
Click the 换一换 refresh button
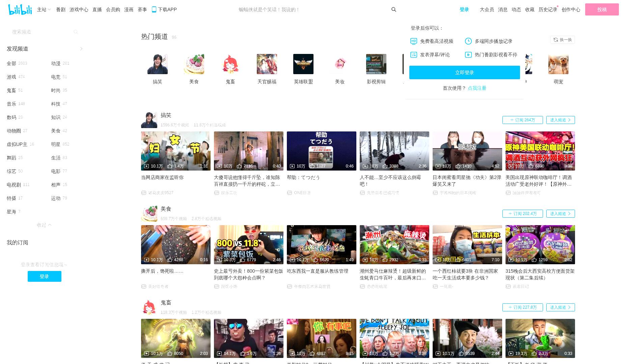pos(563,40)
